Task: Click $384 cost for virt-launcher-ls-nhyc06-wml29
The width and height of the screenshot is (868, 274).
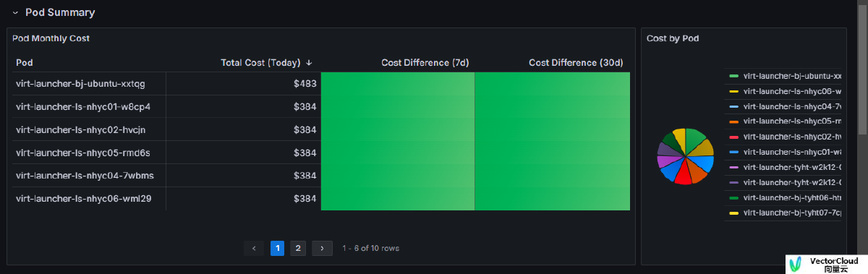Action: [x=244, y=199]
